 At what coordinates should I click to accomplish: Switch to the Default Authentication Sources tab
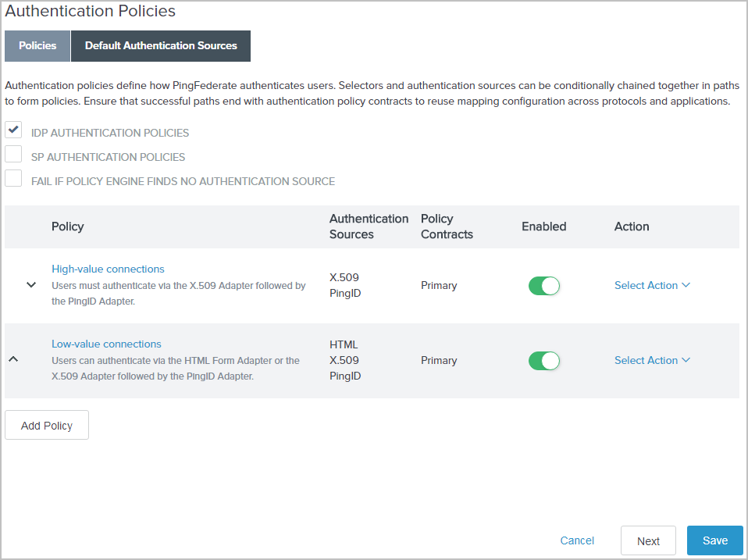point(160,46)
